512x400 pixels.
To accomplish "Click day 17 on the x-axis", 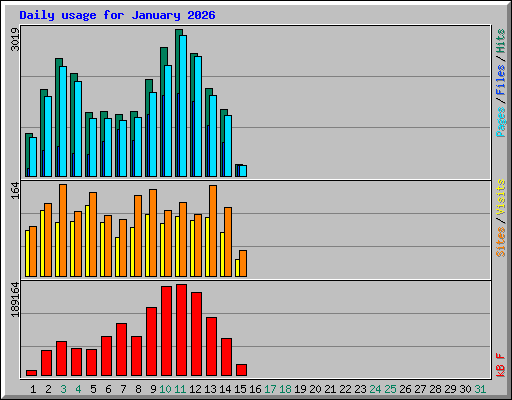I will 270,389.
